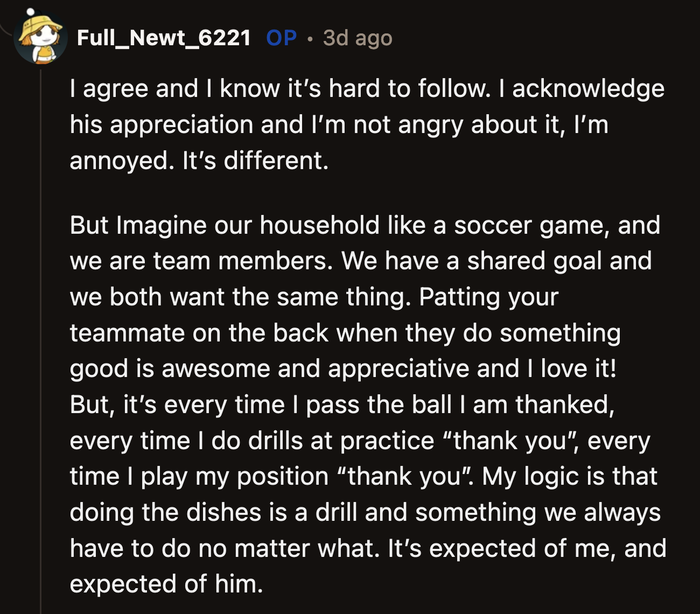
Task: Open the comment permalink via its timestamp
Action: click(x=356, y=38)
